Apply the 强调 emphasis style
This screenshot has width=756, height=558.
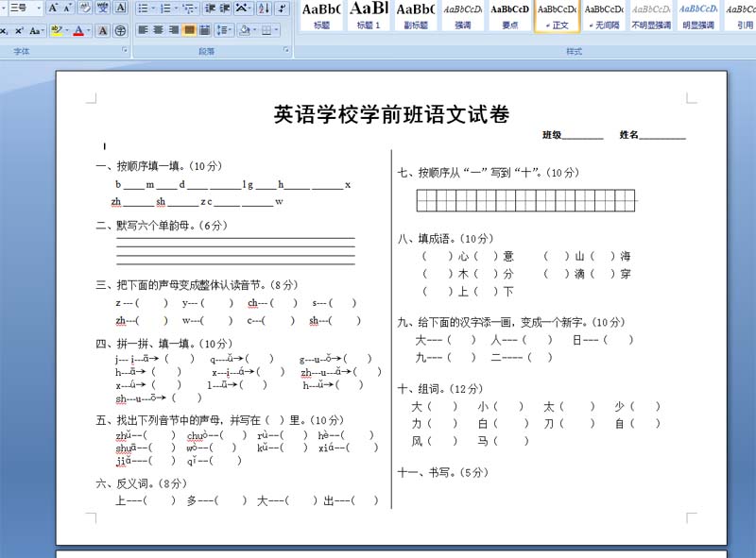tap(462, 16)
